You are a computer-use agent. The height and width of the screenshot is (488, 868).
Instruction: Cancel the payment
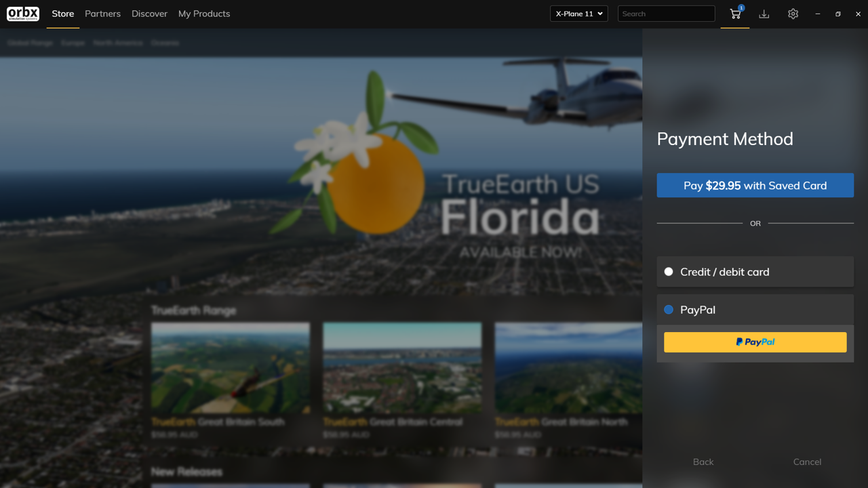tap(807, 462)
